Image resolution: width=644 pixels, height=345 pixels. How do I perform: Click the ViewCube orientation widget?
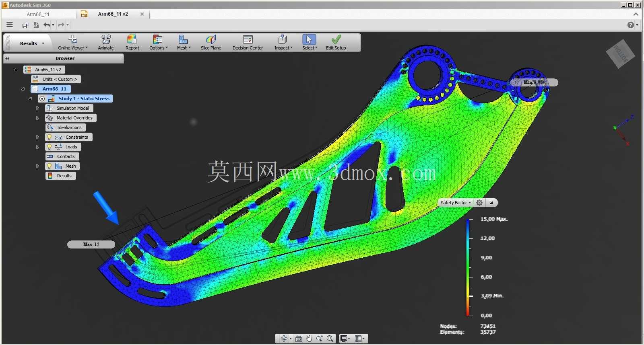(x=620, y=53)
